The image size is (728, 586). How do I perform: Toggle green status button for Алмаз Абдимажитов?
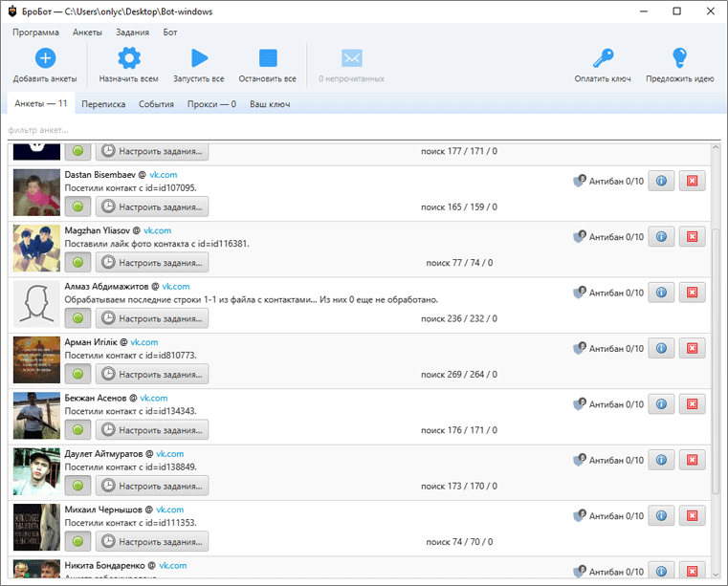[x=78, y=318]
